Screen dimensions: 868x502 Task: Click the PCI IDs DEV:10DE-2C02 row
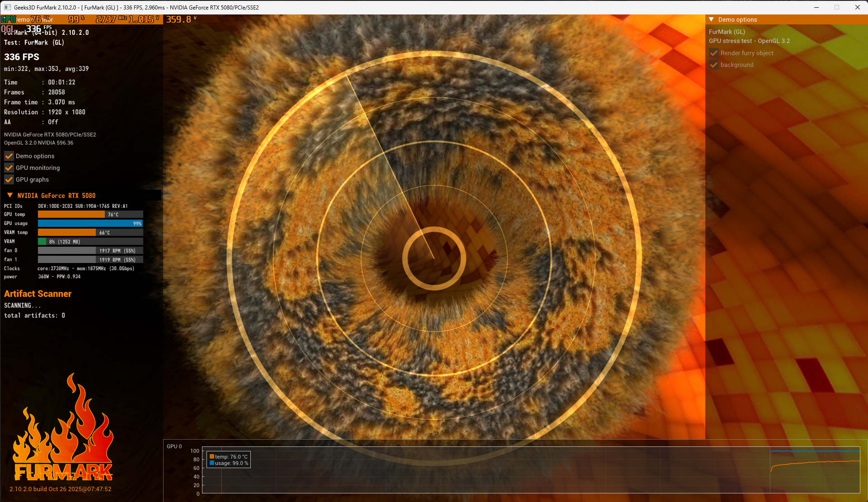tap(66, 206)
